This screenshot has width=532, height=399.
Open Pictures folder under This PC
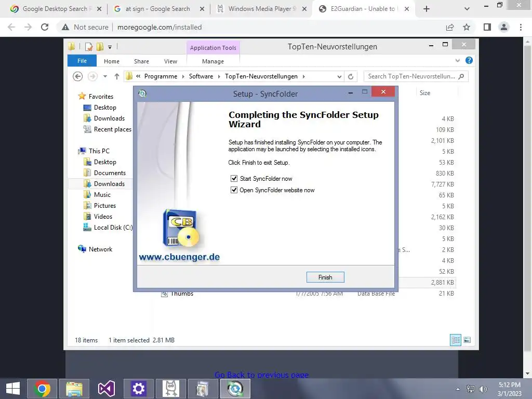pos(104,206)
